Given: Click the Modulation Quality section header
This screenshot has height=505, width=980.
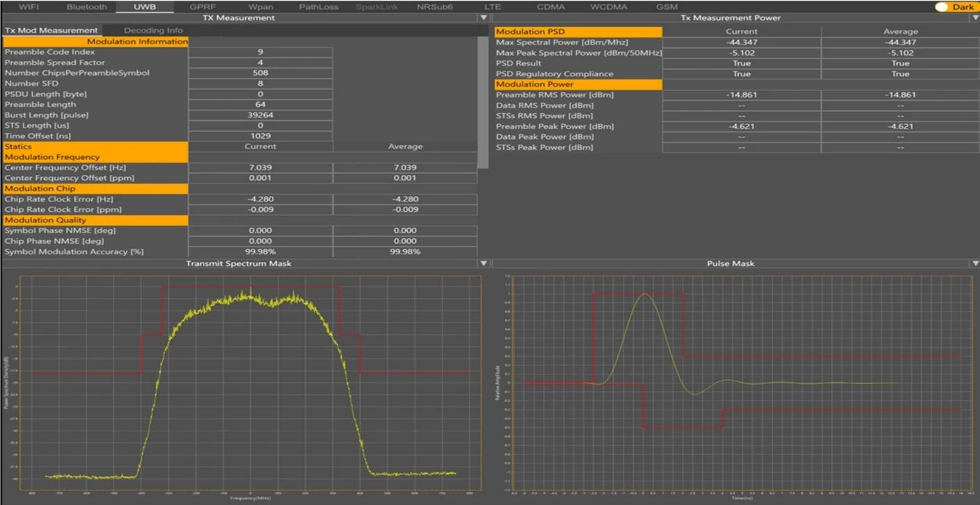Looking at the screenshot, I should [95, 220].
